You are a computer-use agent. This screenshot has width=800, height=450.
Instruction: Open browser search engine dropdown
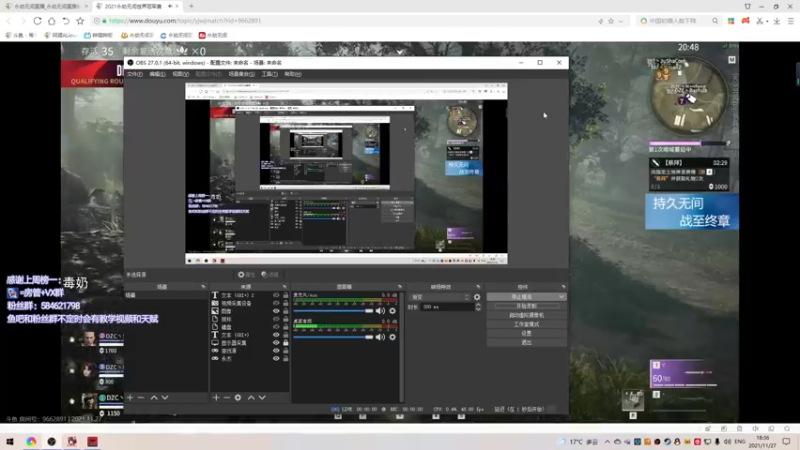pos(644,21)
